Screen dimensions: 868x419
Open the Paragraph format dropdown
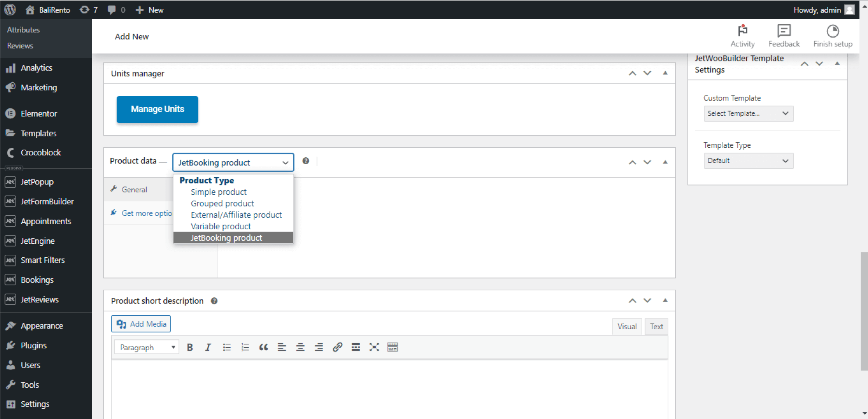pyautogui.click(x=147, y=347)
